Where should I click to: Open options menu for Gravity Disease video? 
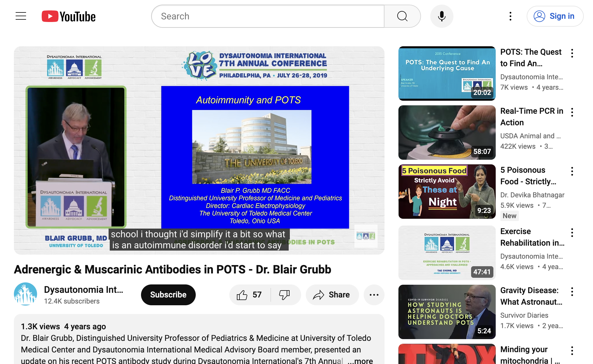[x=572, y=292]
